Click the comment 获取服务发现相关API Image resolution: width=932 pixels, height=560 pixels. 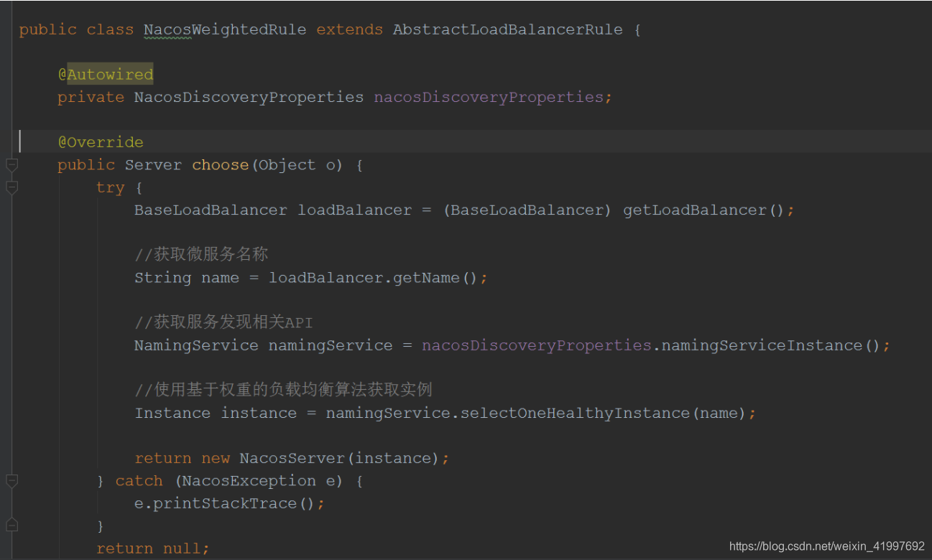point(223,322)
